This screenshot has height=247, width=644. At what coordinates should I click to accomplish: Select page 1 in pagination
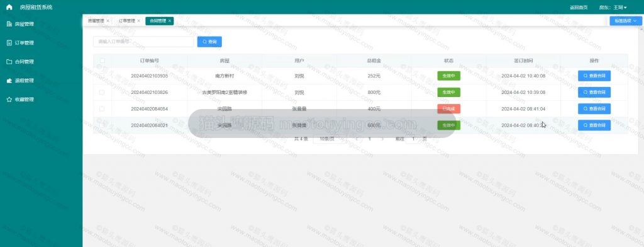pos(369,139)
